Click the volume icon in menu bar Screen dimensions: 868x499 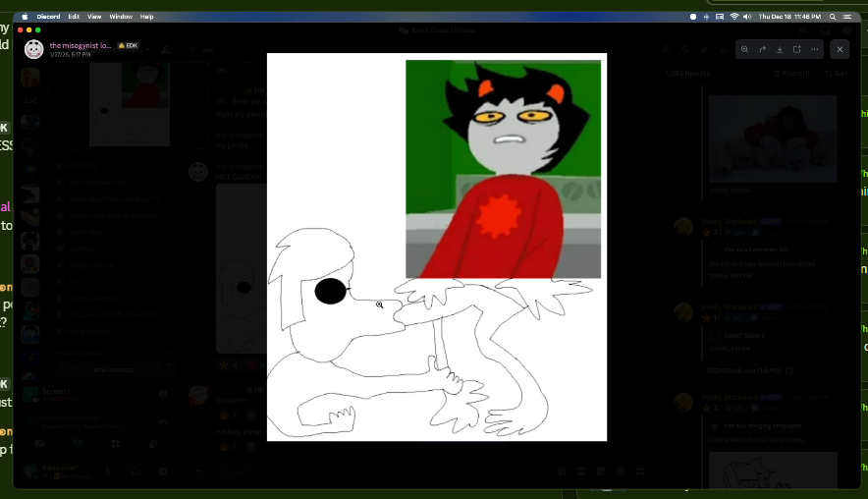(x=747, y=17)
